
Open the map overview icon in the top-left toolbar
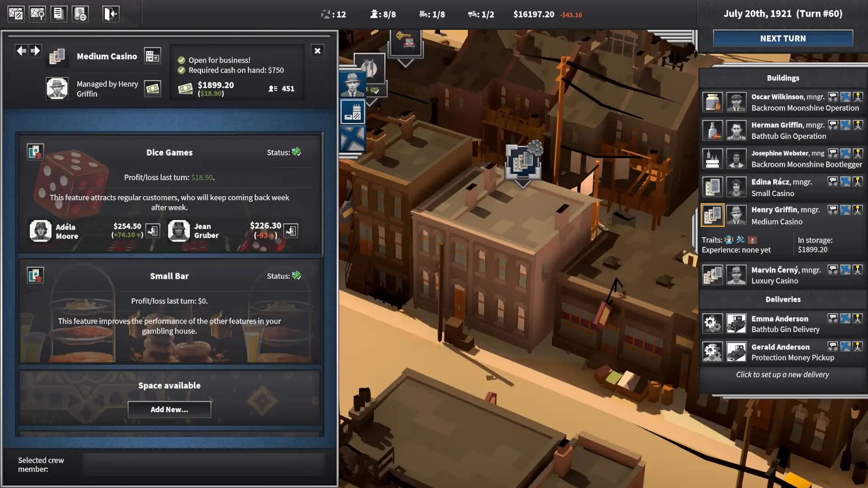tap(16, 14)
